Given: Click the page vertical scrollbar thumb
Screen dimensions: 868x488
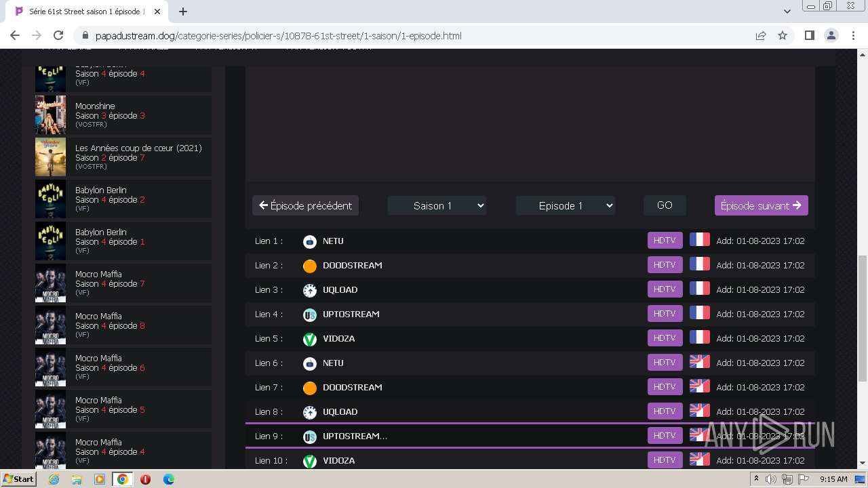Looking at the screenshot, I should 862,319.
